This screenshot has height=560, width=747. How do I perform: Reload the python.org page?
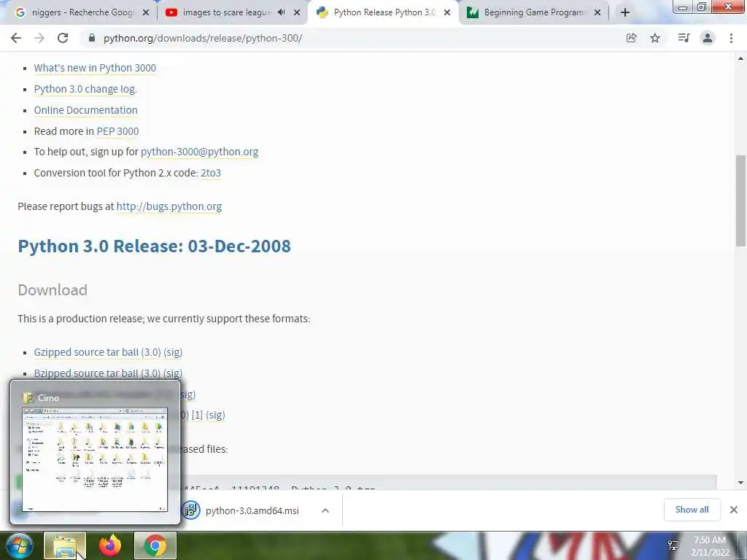point(63,38)
